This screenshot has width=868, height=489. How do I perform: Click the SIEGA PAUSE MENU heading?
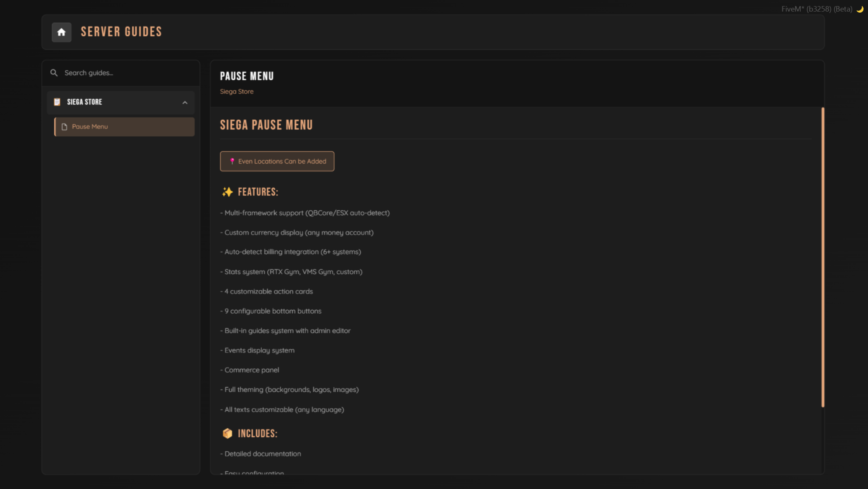coord(266,125)
